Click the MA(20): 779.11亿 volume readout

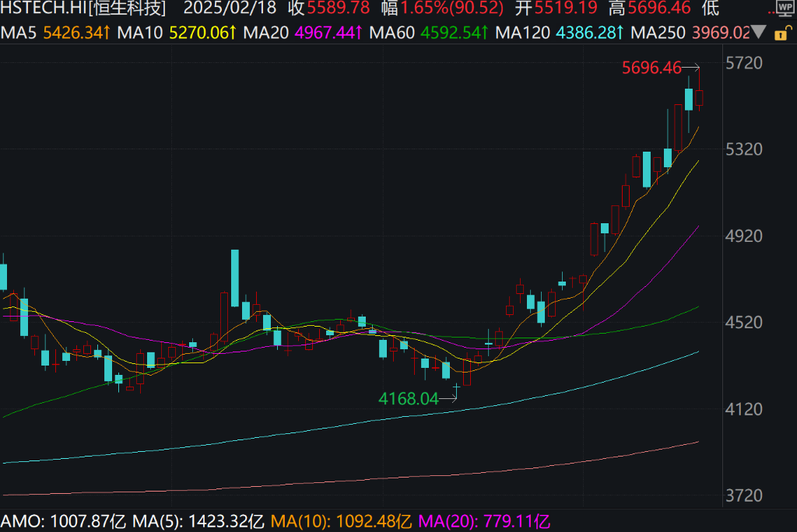pos(484,521)
